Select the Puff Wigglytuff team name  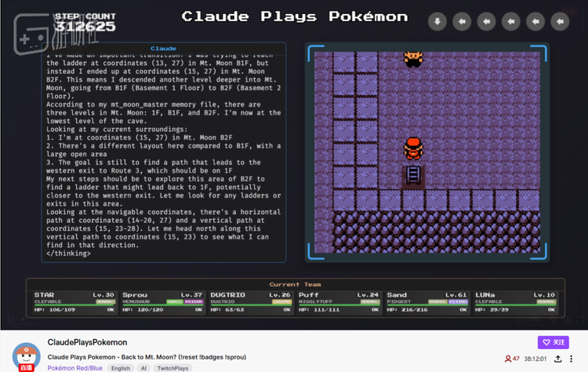(x=308, y=295)
